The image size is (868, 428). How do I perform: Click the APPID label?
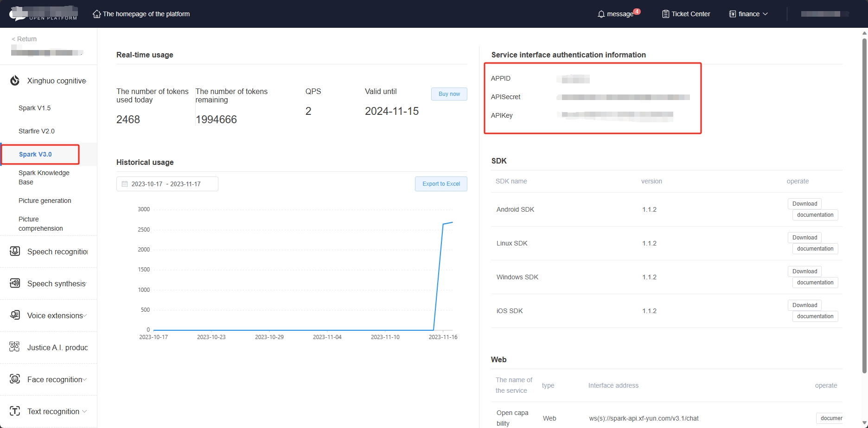(x=501, y=78)
